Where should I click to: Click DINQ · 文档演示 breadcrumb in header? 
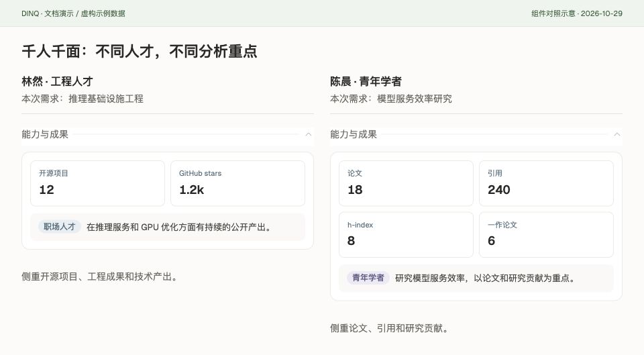[74, 13]
